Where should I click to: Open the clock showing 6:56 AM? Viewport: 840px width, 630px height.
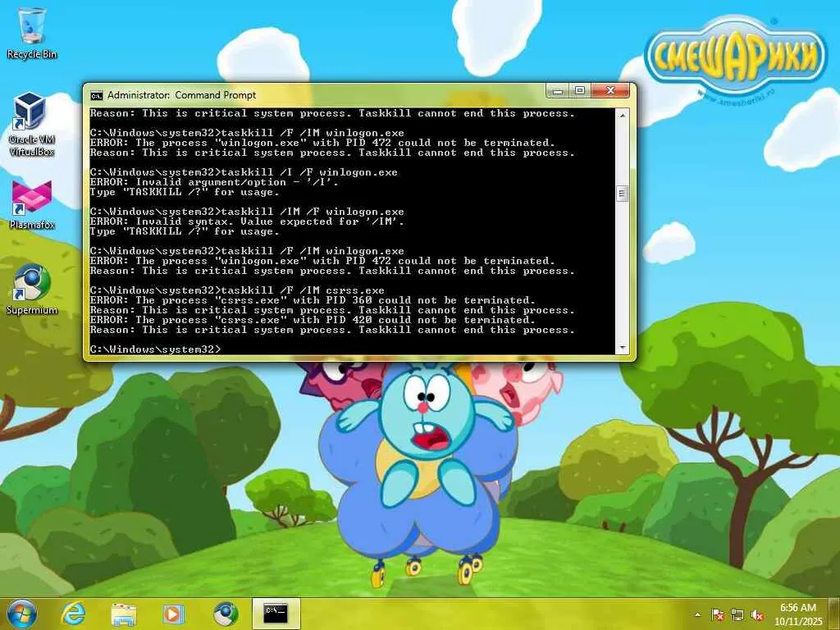[x=797, y=614]
